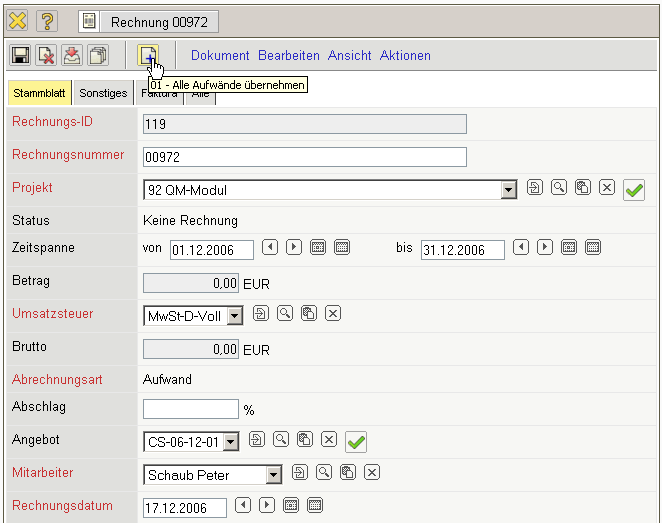This screenshot has width=662, height=523.
Task: Step the 'von' date back one day
Action: click(x=269, y=247)
